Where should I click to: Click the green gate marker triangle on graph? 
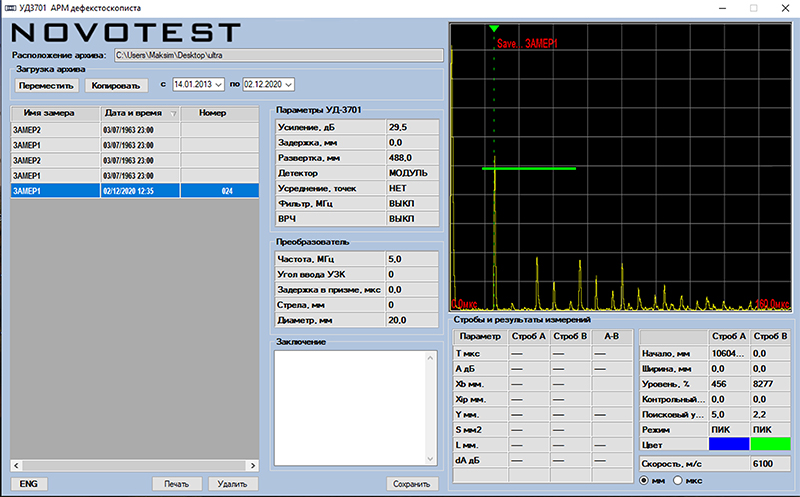tap(493, 29)
